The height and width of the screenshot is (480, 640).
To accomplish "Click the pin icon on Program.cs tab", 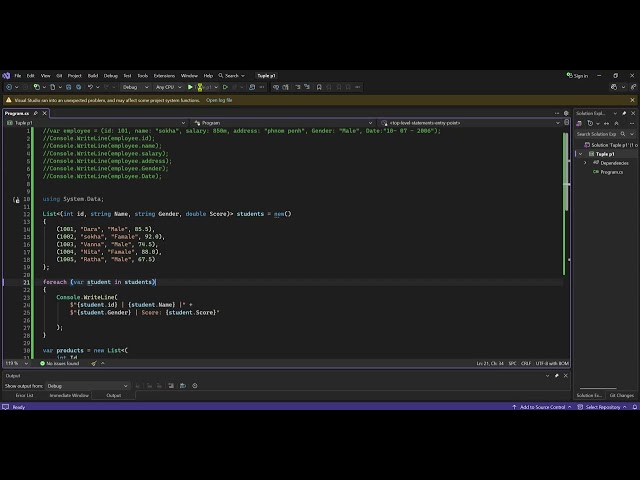I will pos(36,113).
